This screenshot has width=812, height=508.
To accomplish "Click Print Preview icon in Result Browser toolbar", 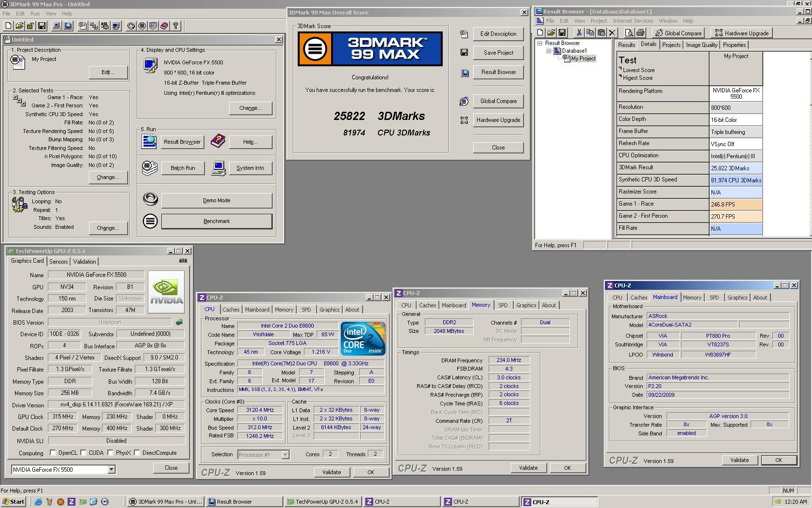I will [x=629, y=33].
